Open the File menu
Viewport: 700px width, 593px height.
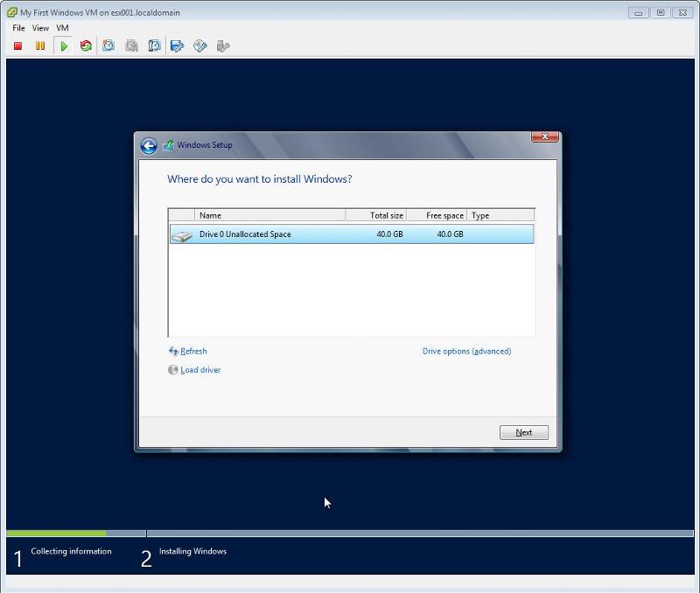[18, 28]
